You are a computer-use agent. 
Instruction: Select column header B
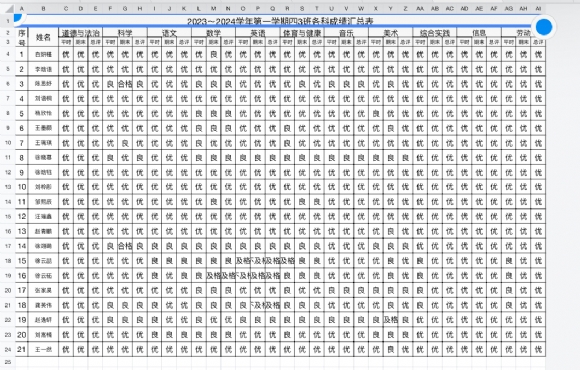click(43, 9)
